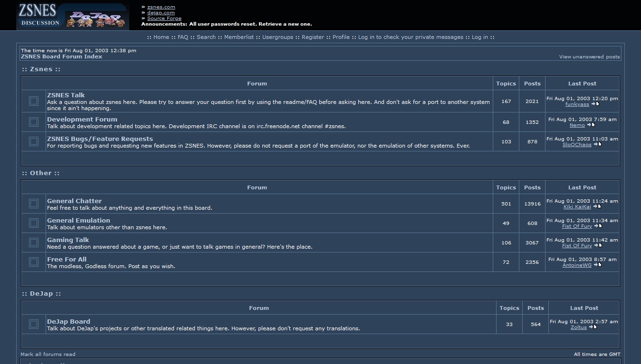The image size is (641, 364).
Task: Open the zsnes.com link
Action: pyautogui.click(x=161, y=7)
